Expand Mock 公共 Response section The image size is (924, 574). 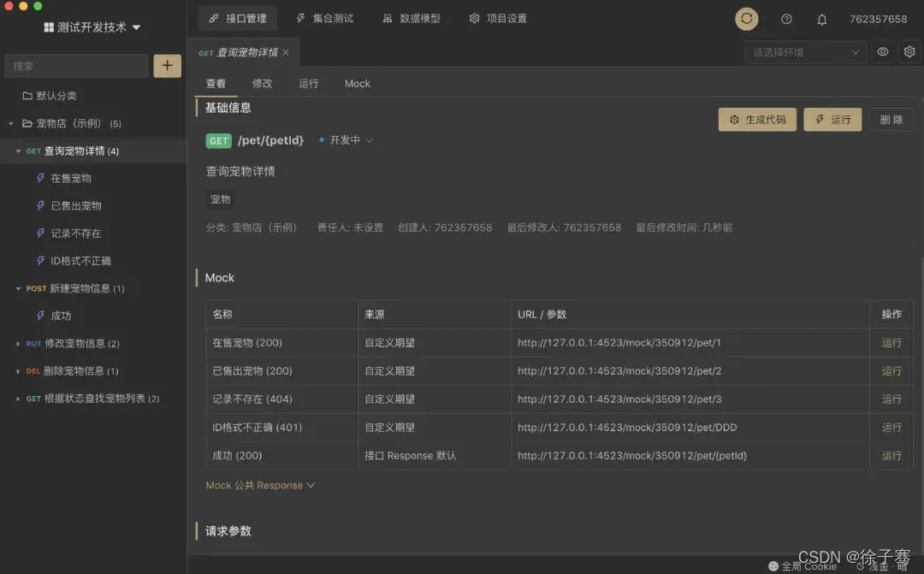point(260,485)
